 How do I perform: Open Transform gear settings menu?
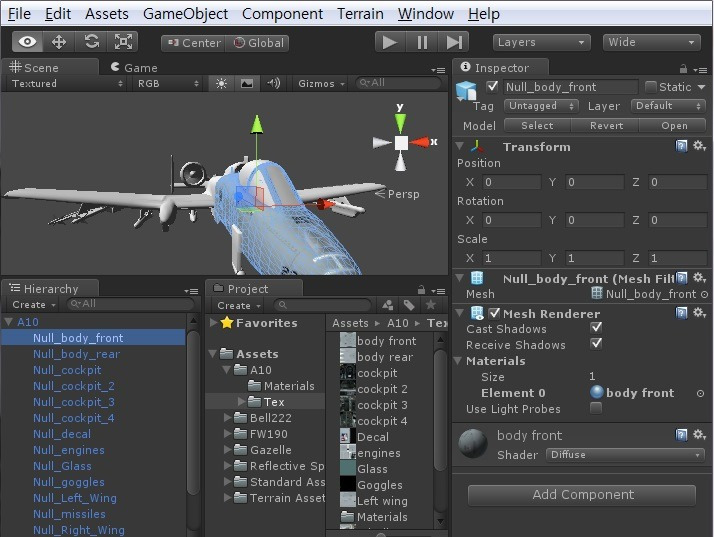699,146
